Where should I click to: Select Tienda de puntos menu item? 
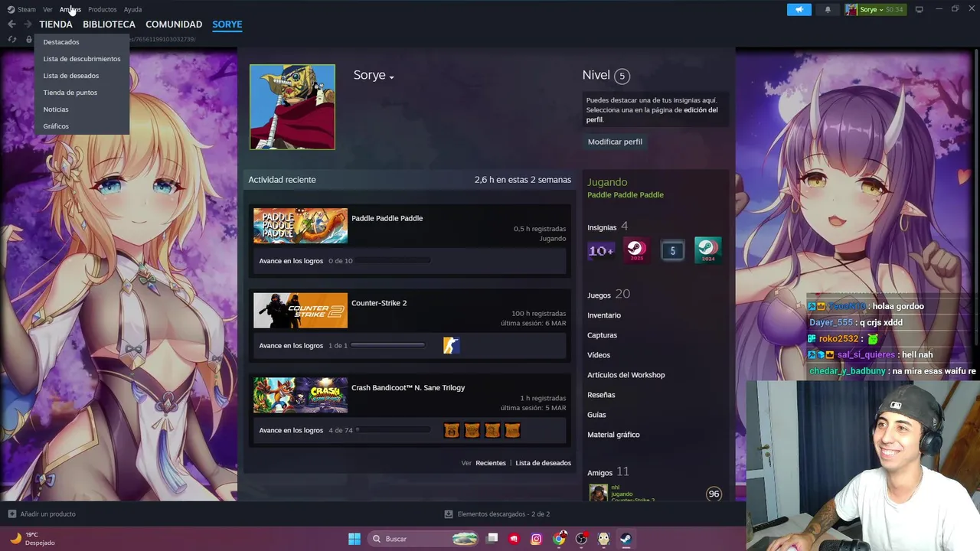82,93
